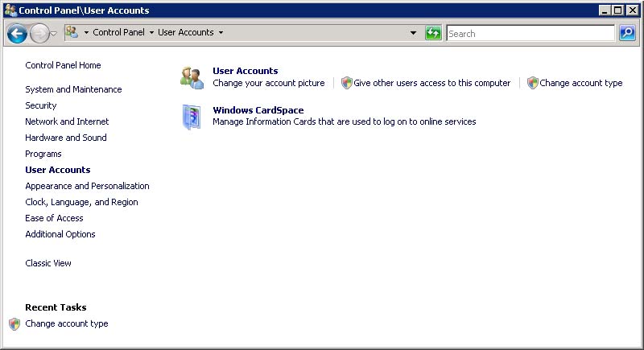
Task: Click Change your account picture
Action: [269, 83]
